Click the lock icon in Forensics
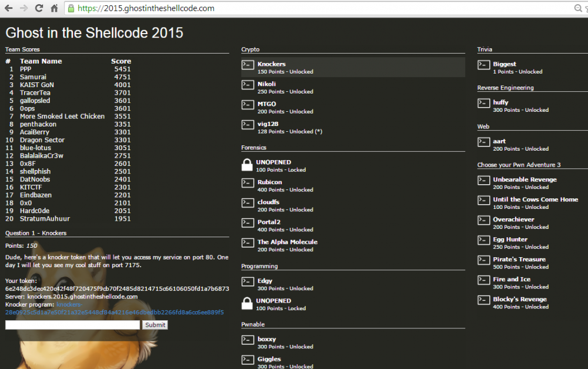The height and width of the screenshot is (369, 588). (248, 165)
